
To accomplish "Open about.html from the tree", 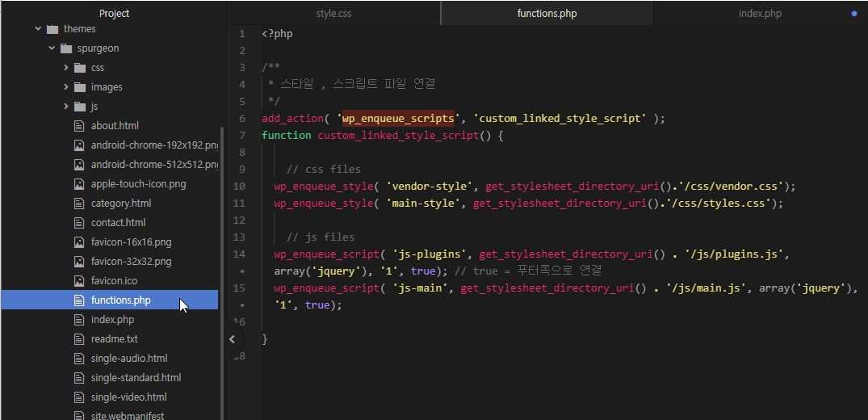I will click(x=115, y=126).
